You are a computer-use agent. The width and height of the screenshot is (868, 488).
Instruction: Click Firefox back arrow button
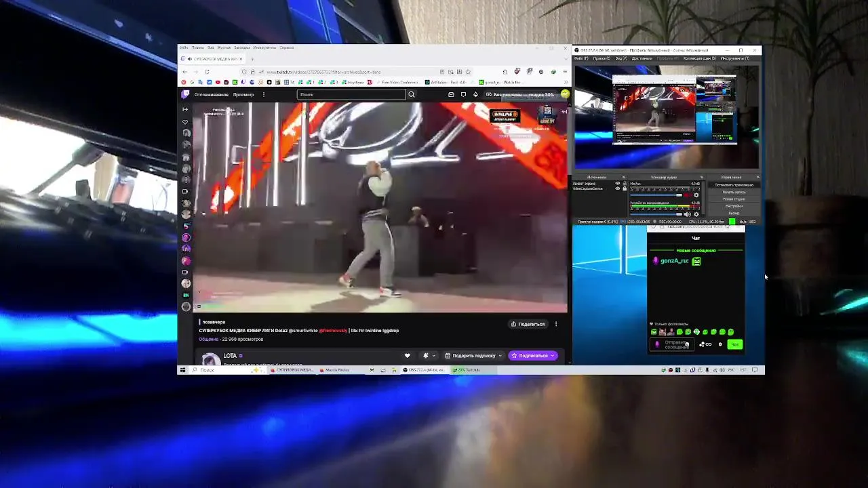click(x=184, y=72)
